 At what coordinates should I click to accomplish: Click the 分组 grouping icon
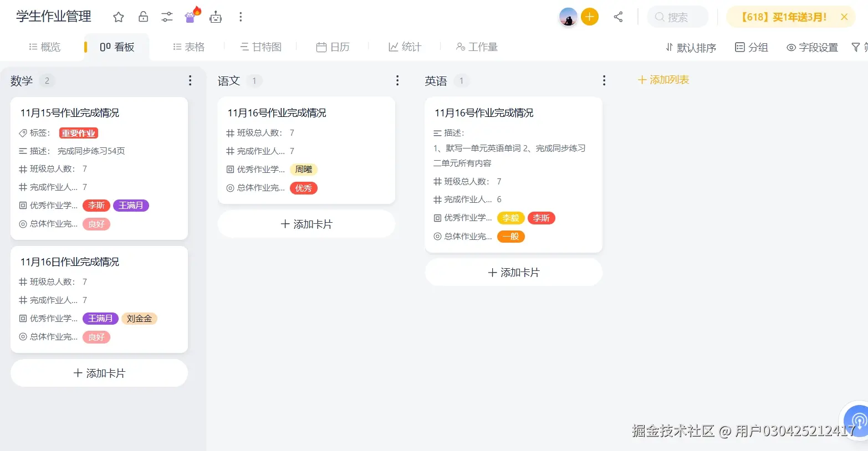[751, 48]
